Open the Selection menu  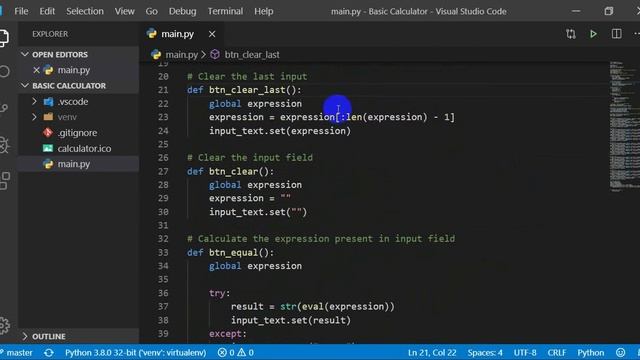85,11
